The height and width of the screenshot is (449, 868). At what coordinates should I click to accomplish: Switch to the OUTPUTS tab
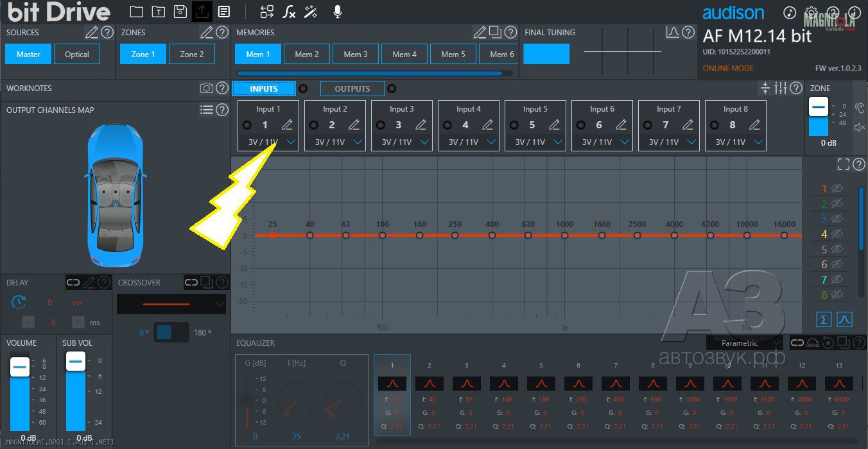pyautogui.click(x=352, y=89)
